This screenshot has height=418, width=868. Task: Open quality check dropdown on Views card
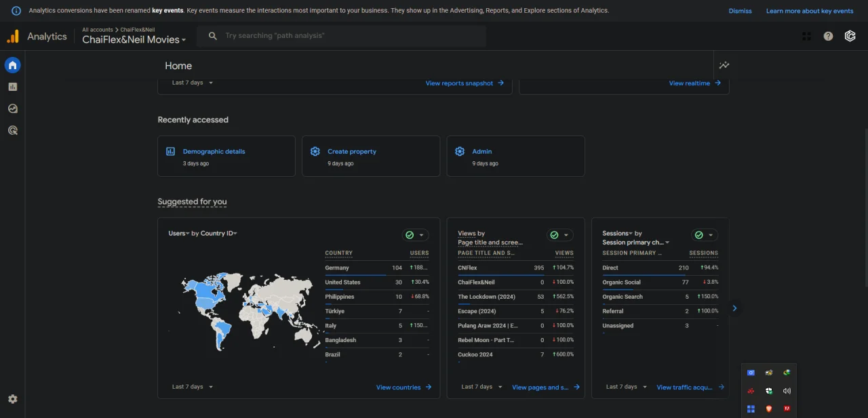(560, 235)
